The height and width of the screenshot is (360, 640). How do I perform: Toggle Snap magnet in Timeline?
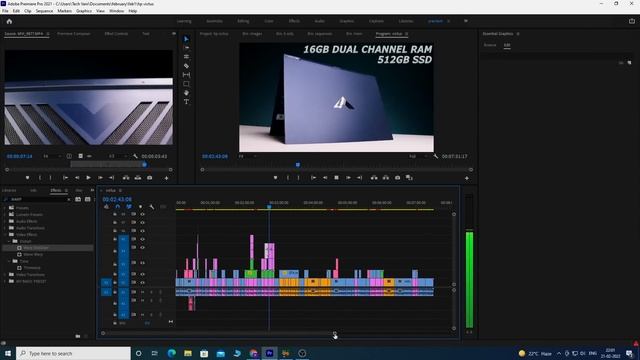click(x=118, y=207)
